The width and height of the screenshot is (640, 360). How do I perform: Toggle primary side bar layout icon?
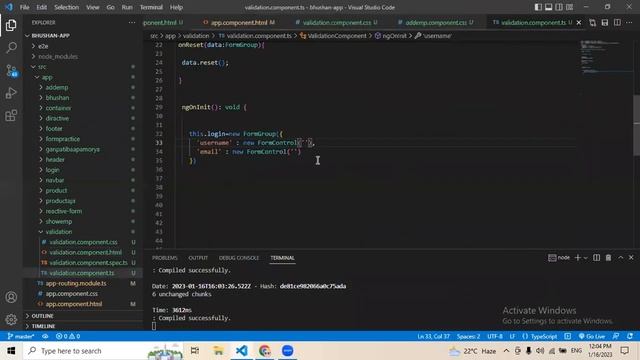[538, 7]
